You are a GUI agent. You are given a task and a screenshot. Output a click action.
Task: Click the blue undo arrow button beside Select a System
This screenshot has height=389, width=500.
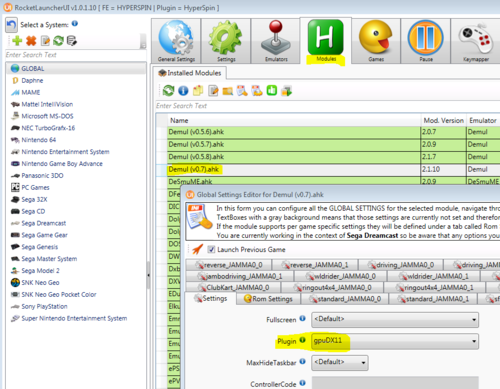(11, 25)
